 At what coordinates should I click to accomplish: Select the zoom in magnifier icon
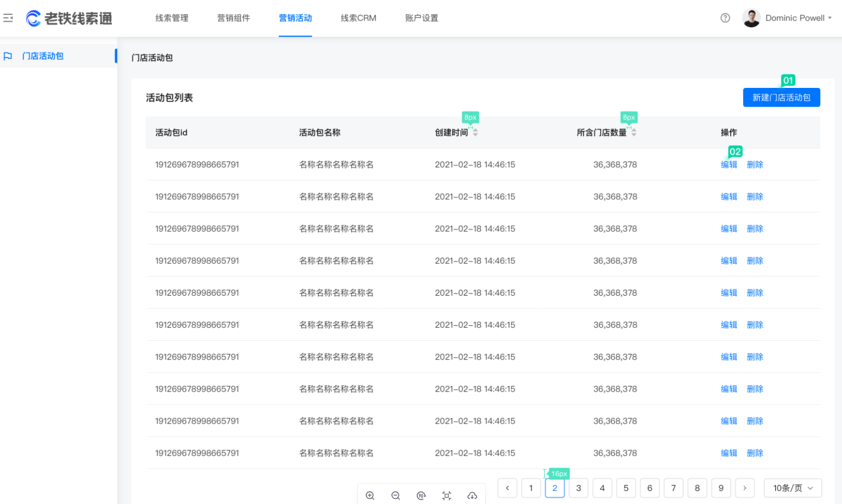(x=370, y=495)
